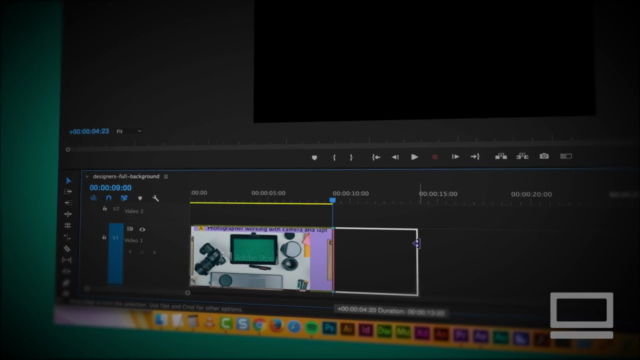Export frame with camera icon
640x360 pixels.
[544, 156]
